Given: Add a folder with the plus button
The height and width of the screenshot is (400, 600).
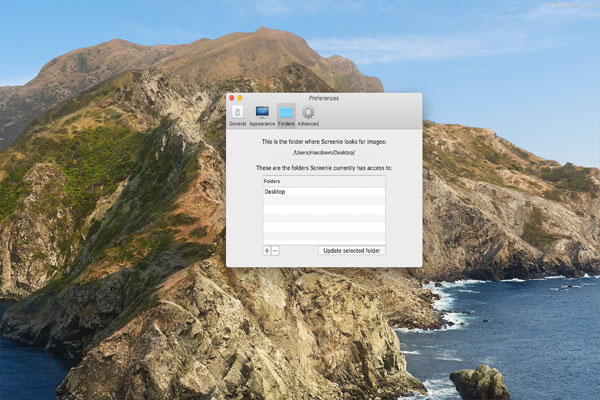Looking at the screenshot, I should (x=267, y=250).
